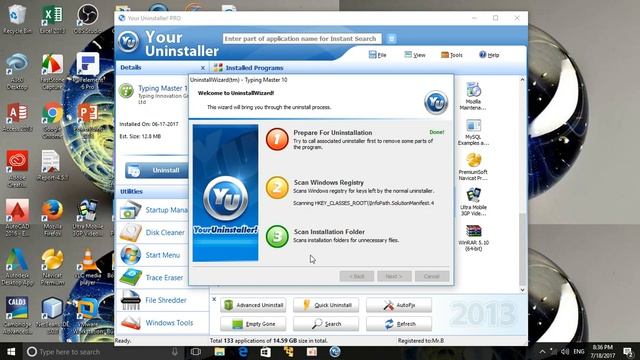640x360 pixels.
Task: Open Mozilla Firefox desktop shortcut
Action: pyautogui.click(x=52, y=218)
